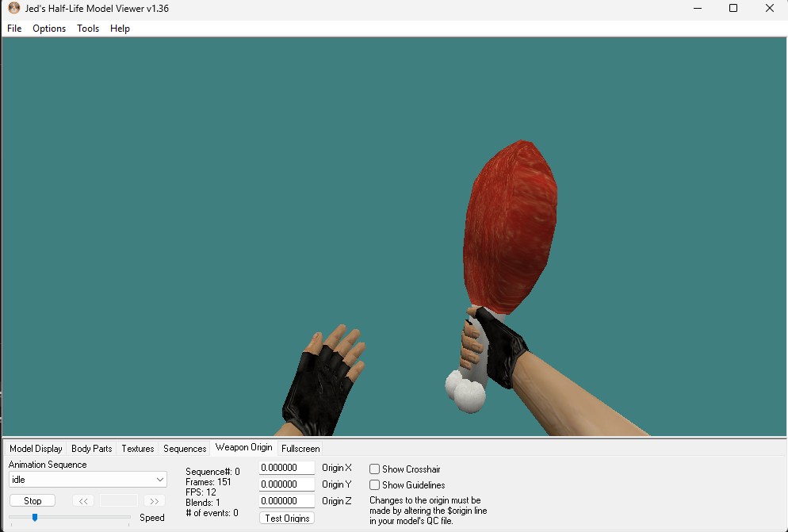Click the Model Viewer app icon in title bar
This screenshot has height=532, width=788.
[x=14, y=9]
